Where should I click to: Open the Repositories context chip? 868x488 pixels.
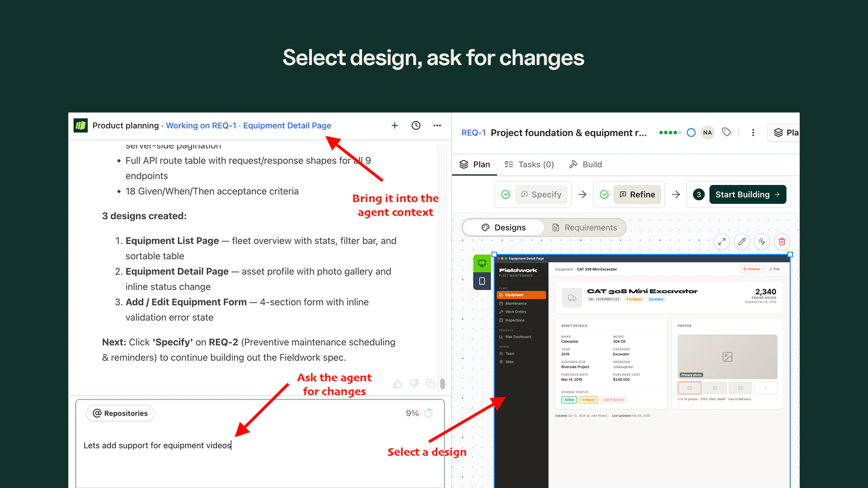(x=120, y=413)
